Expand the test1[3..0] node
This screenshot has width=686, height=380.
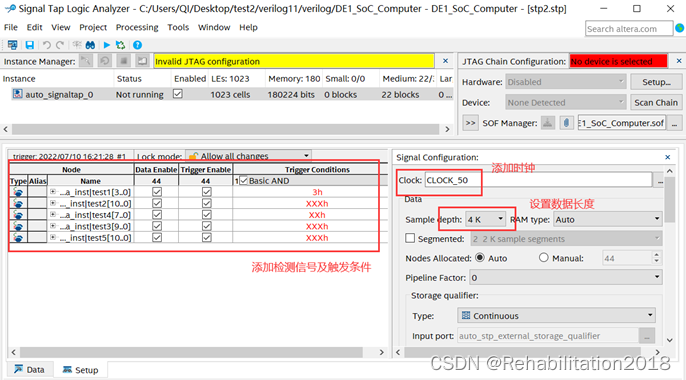click(52, 192)
